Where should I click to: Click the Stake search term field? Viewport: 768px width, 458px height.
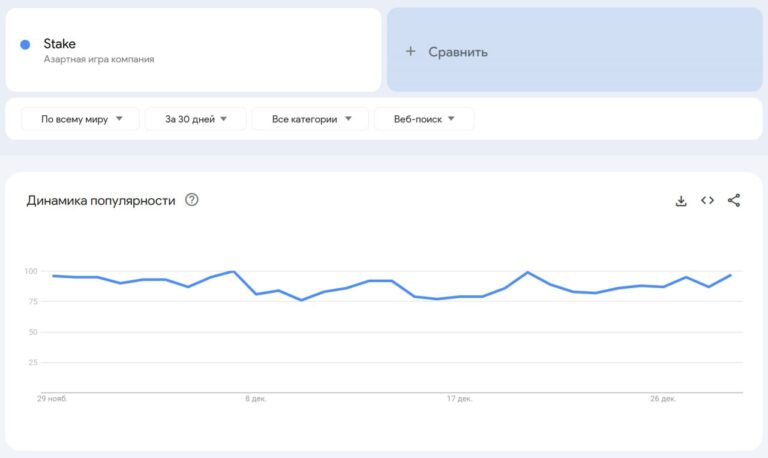point(60,44)
